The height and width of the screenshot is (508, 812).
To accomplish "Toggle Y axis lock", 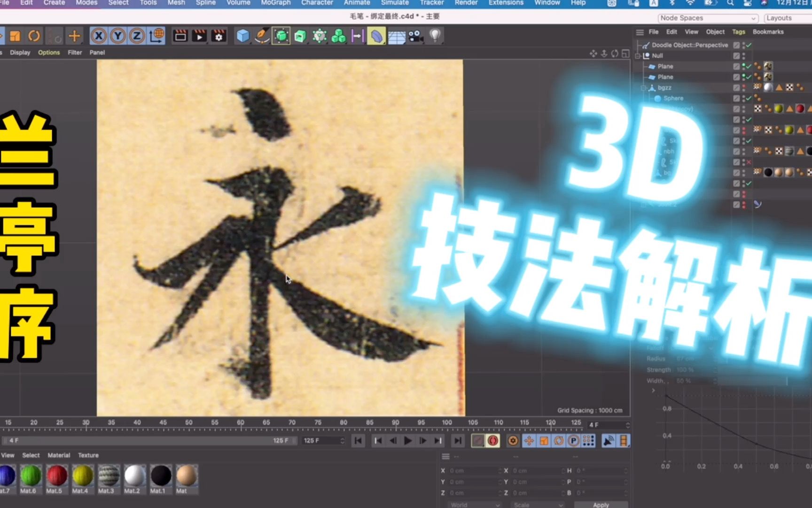I will click(118, 36).
